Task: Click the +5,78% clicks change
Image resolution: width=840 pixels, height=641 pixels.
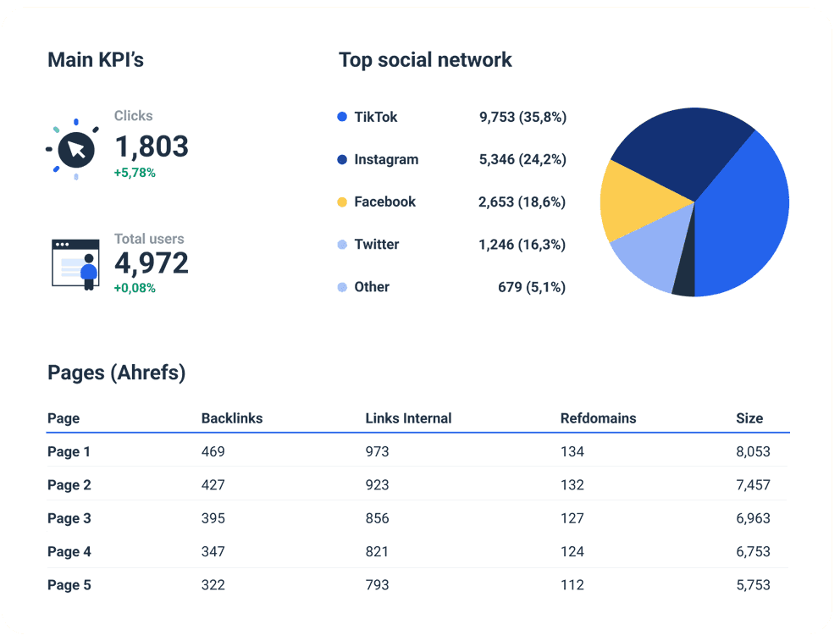Action: pos(135,173)
